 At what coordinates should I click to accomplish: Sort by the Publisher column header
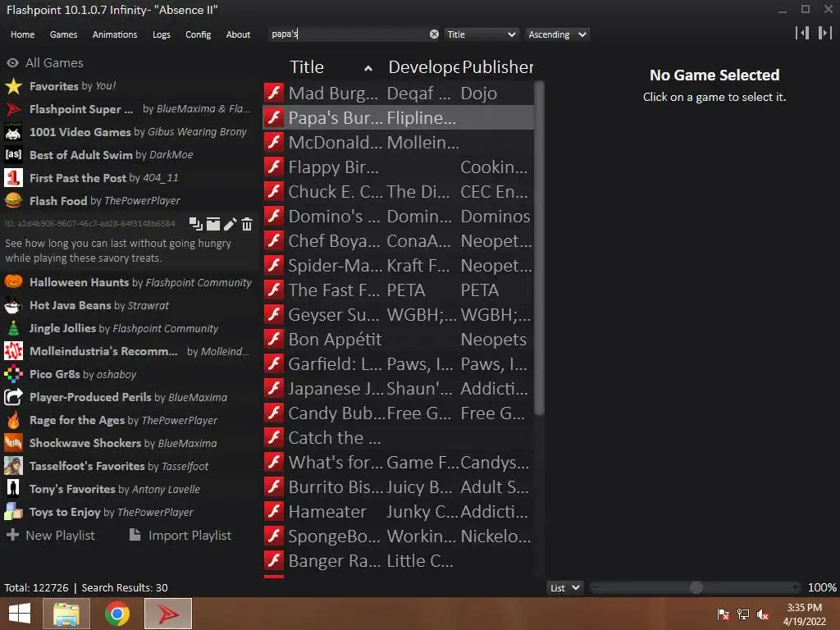497,67
